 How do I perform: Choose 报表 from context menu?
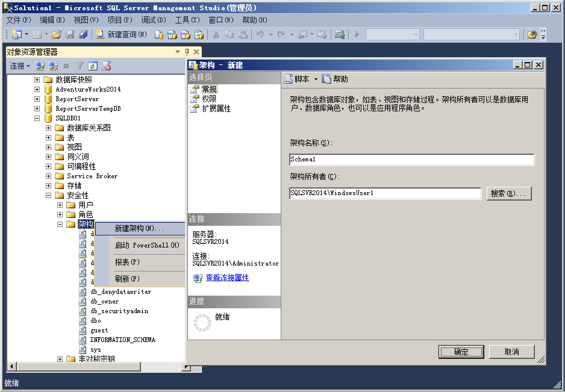point(140,263)
